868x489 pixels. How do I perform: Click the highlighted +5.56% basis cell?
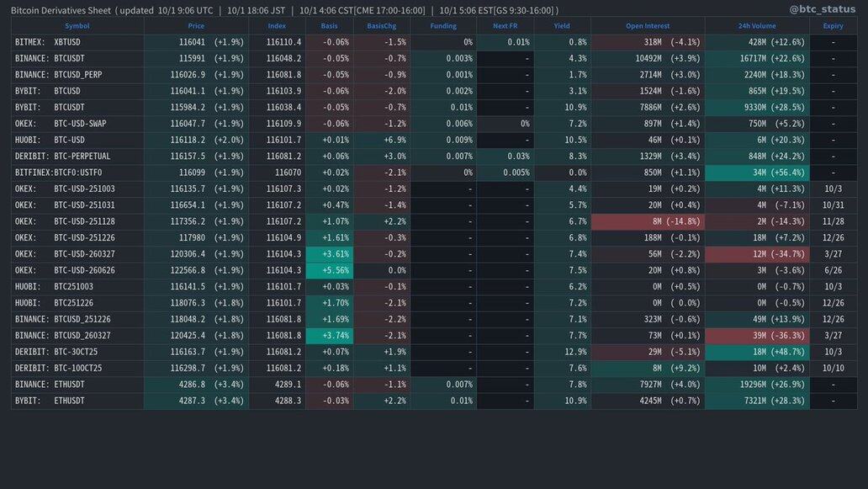(329, 270)
